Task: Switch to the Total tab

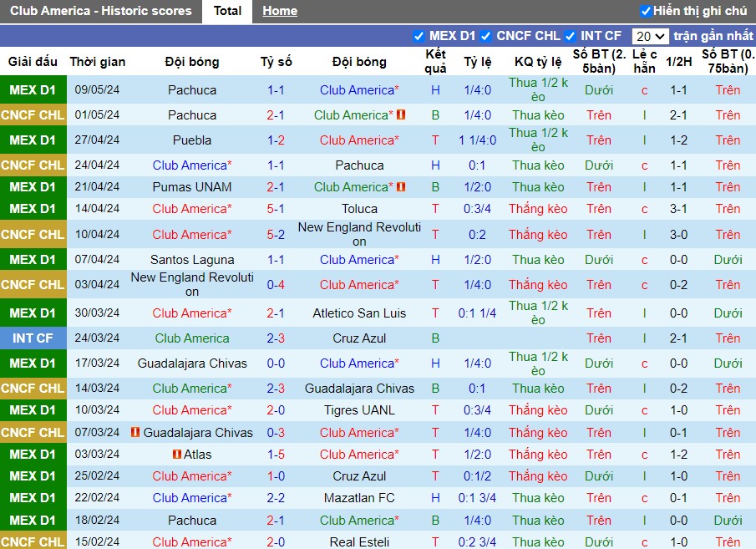Action: click(227, 11)
